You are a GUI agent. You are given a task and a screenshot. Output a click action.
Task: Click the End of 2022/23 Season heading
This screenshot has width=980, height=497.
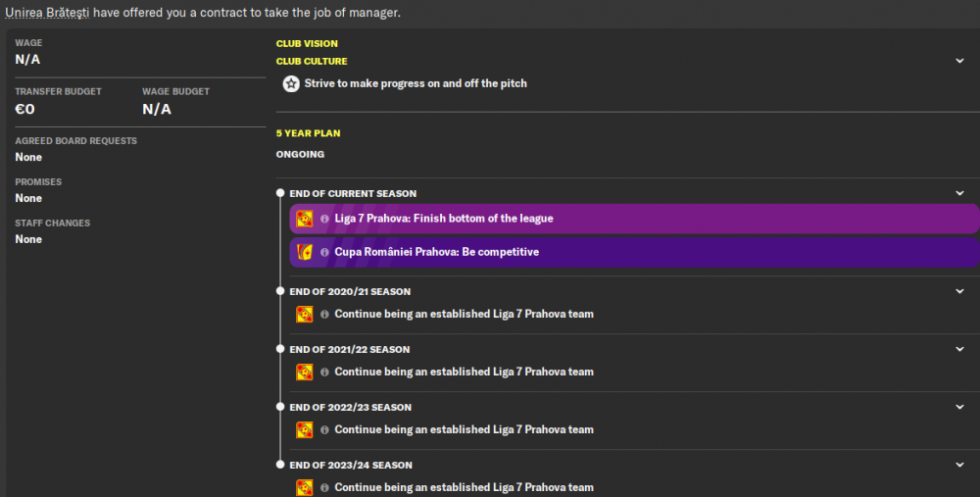[x=351, y=408]
